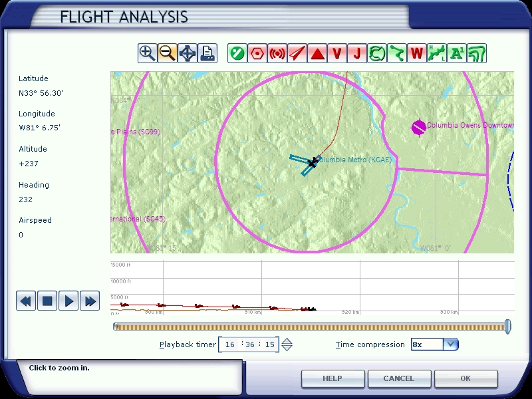Click the Longitude value W81° 6.75'
532x399 pixels.
pyautogui.click(x=40, y=128)
